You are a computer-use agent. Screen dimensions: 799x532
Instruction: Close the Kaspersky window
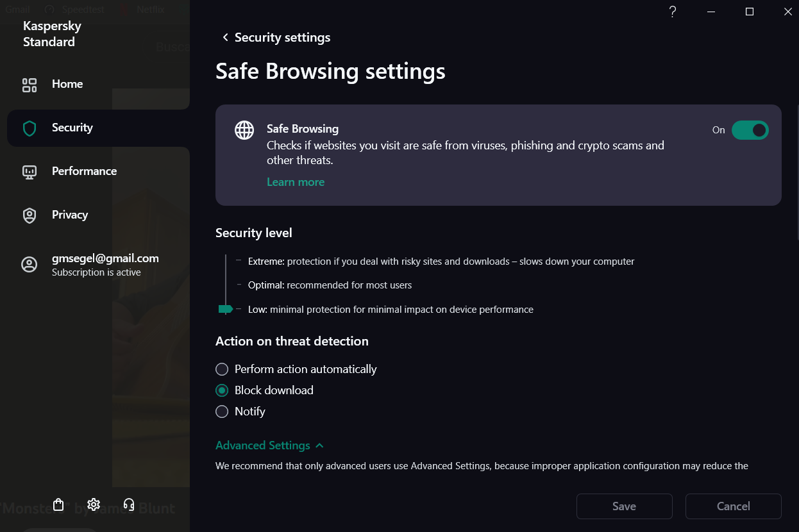coord(788,12)
